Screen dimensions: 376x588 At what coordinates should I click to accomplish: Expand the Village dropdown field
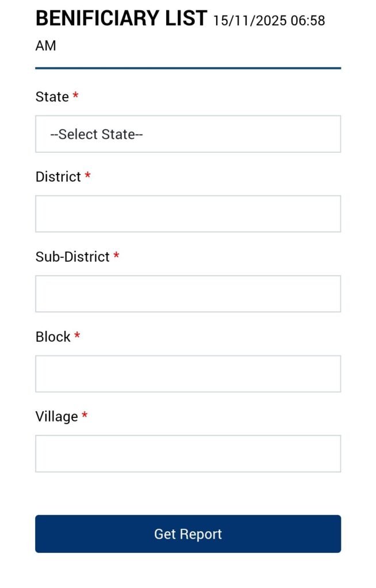tap(187, 453)
